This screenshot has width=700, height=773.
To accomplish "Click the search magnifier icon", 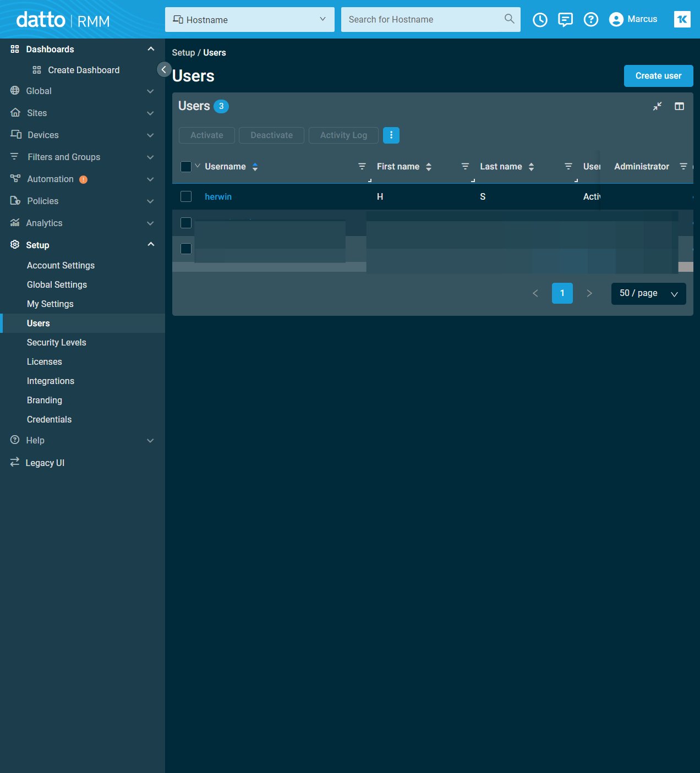I will [x=509, y=19].
